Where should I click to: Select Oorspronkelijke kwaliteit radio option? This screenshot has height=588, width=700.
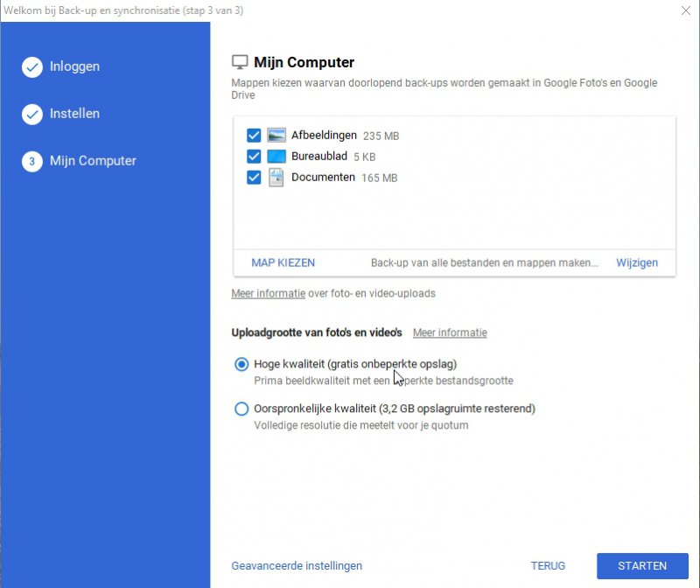[x=241, y=409]
